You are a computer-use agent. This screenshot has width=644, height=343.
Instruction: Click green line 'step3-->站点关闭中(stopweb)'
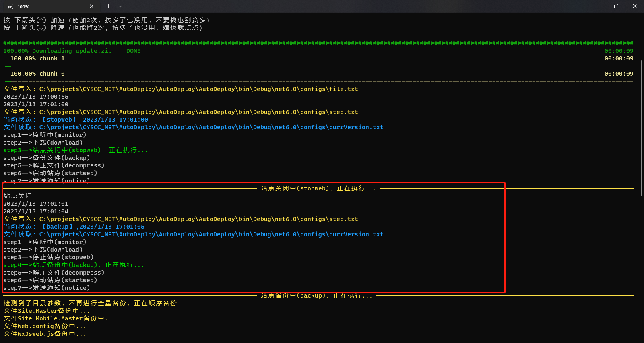click(76, 150)
